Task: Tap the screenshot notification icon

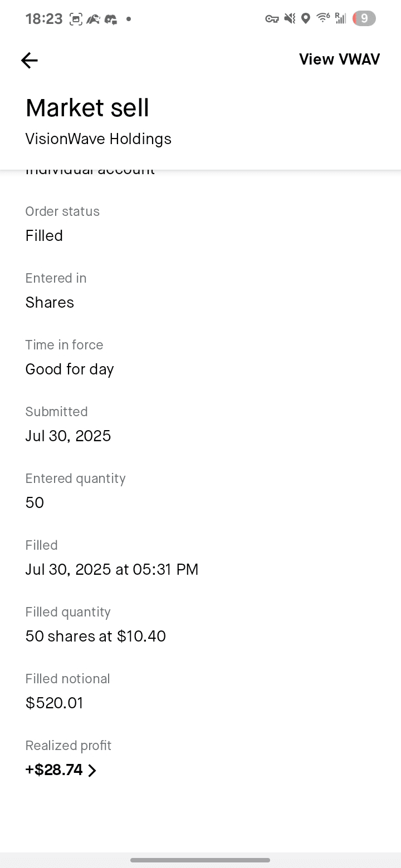Action: [76, 19]
